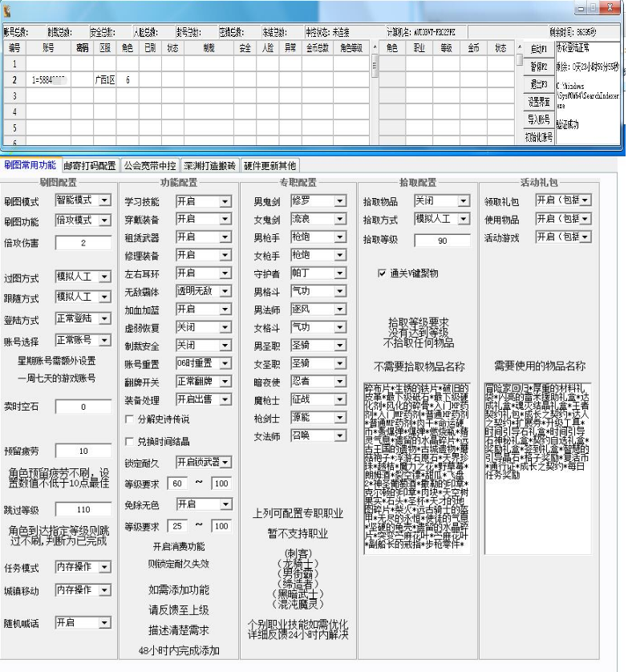Click the 账号 column header
Viewport: 628px width, 672px height.
click(48, 48)
